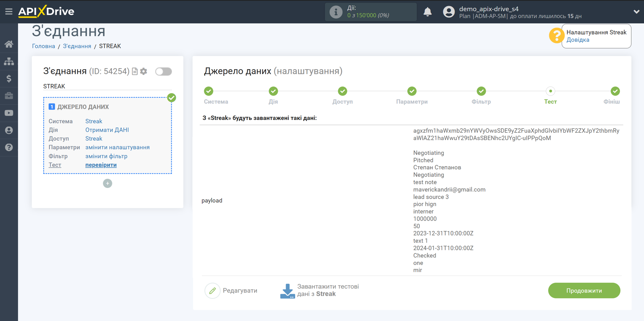Image resolution: width=644 pixels, height=321 pixels.
Task: Download test data from Streak
Action: 320,291
